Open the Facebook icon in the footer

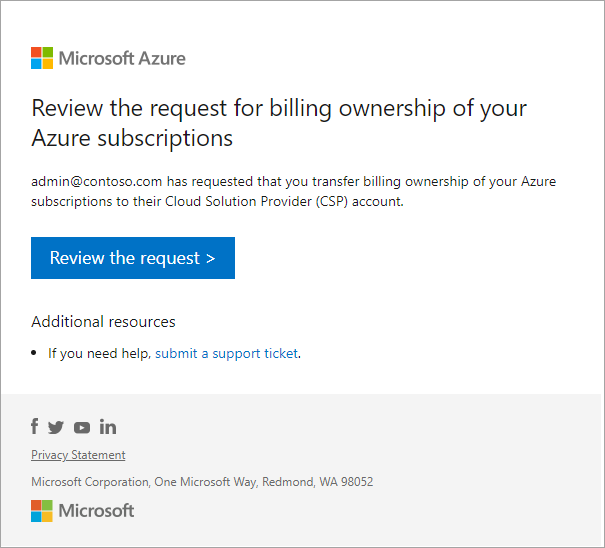tap(35, 426)
